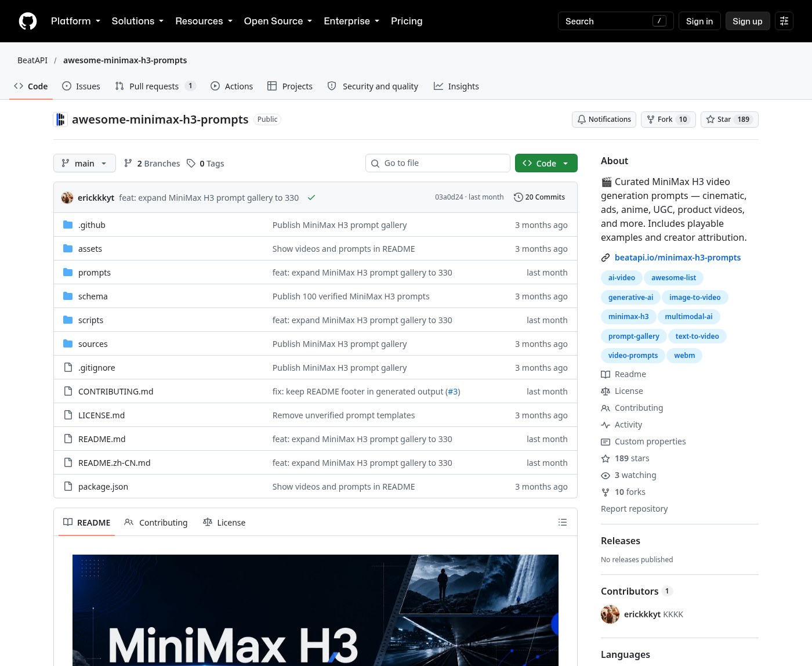This screenshot has width=812, height=666.
Task: Open the CONTRIBUTING.md file
Action: (x=116, y=392)
